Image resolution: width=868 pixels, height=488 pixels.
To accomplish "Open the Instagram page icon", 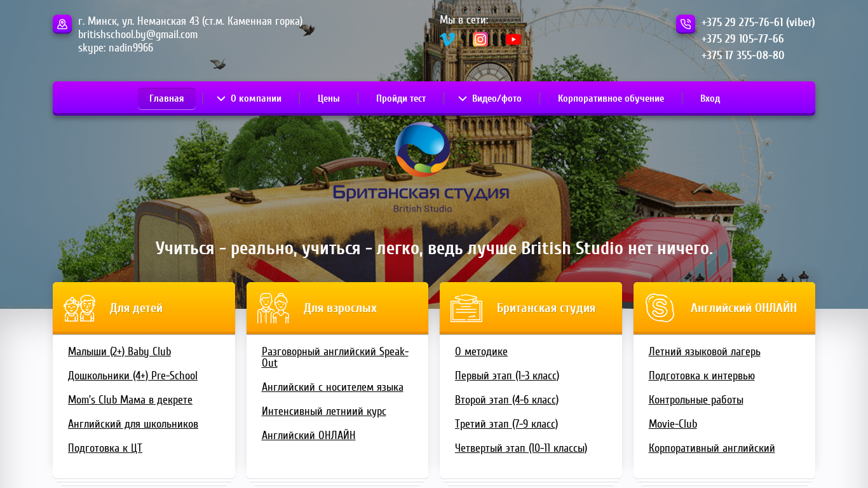I will click(x=480, y=39).
